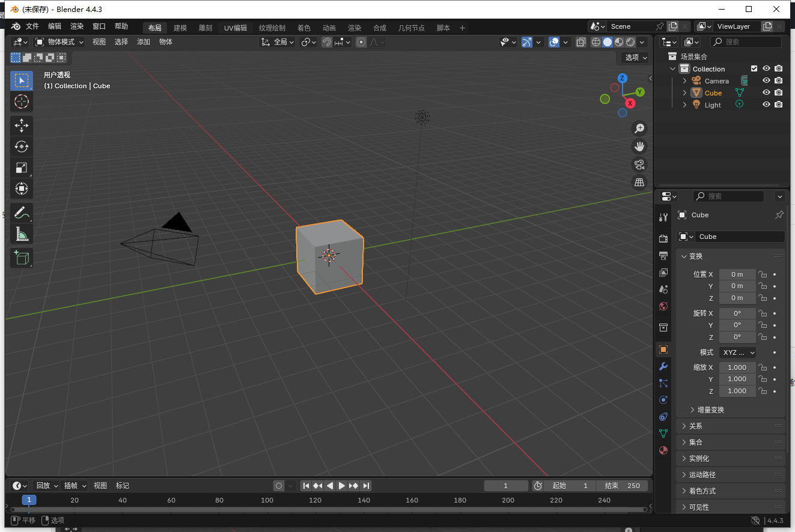Select the Move tool in the toolbar

pos(22,125)
